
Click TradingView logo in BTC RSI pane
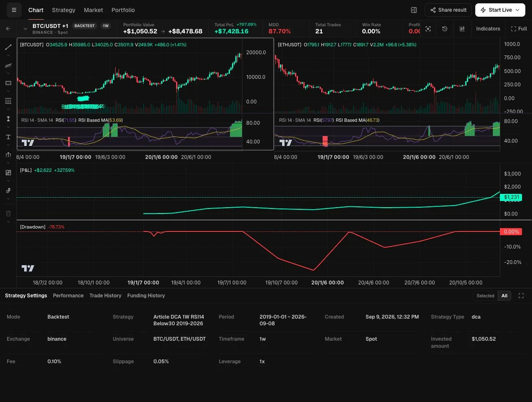coord(28,143)
